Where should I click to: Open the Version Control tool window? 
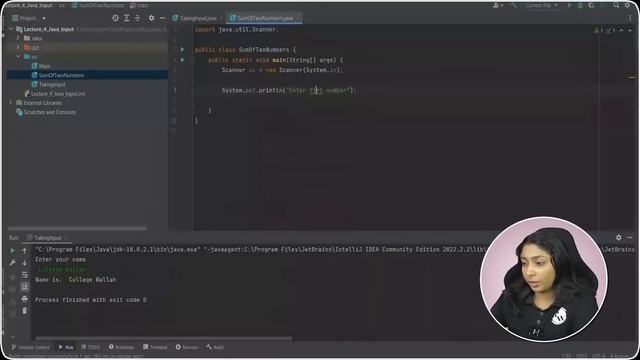click(x=31, y=347)
